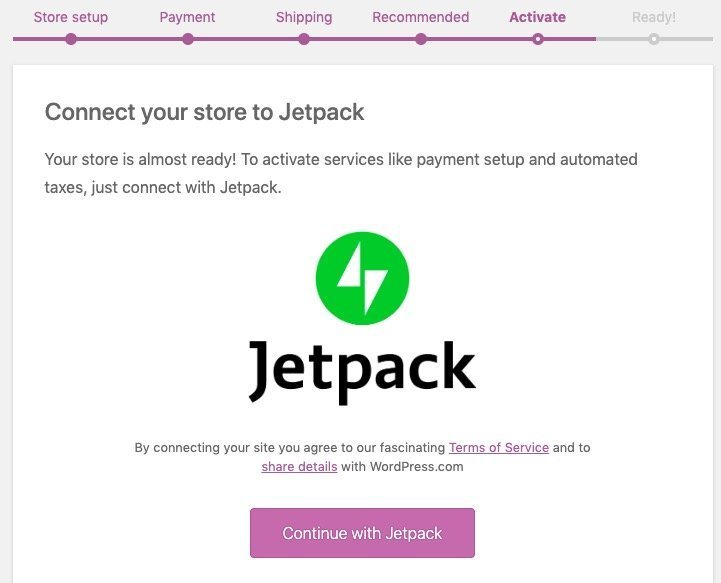Viewport: 721px width, 583px height.
Task: Click the gray Ready! step dot
Action: pyautogui.click(x=654, y=39)
